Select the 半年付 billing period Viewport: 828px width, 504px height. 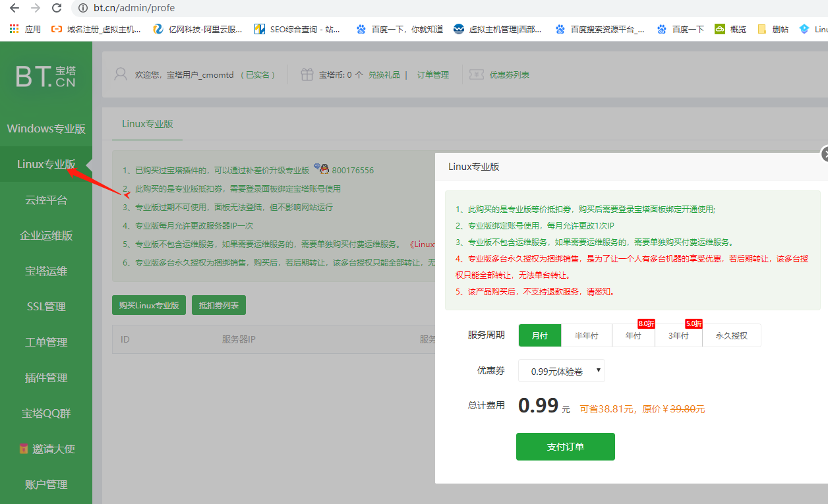(587, 335)
